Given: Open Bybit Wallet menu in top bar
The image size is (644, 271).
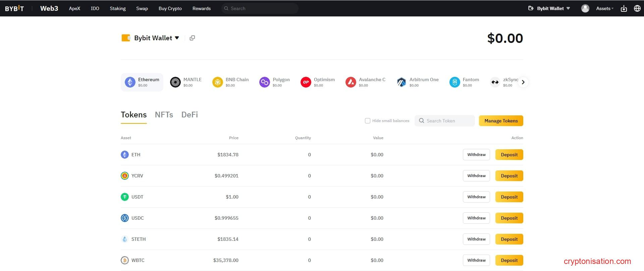Looking at the screenshot, I should coord(549,8).
